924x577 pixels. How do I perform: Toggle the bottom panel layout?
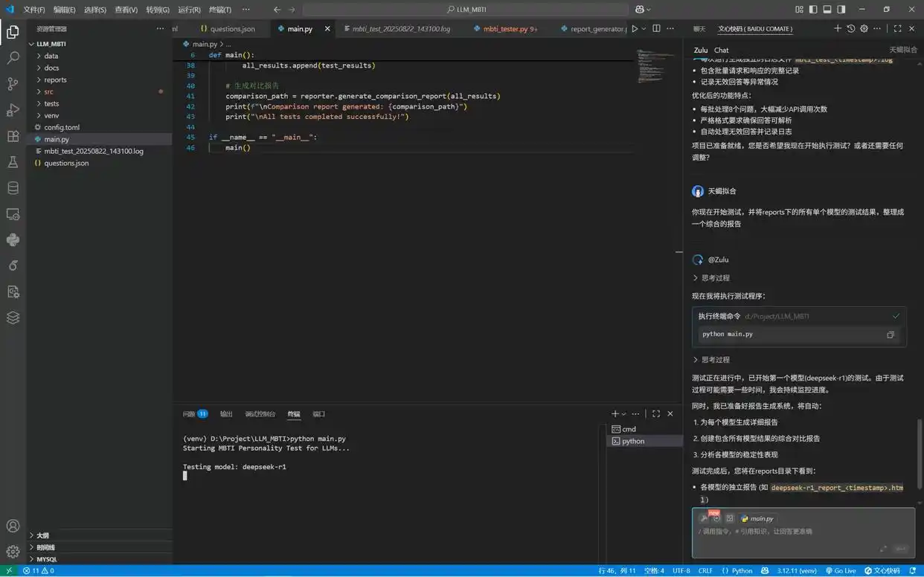tap(827, 10)
